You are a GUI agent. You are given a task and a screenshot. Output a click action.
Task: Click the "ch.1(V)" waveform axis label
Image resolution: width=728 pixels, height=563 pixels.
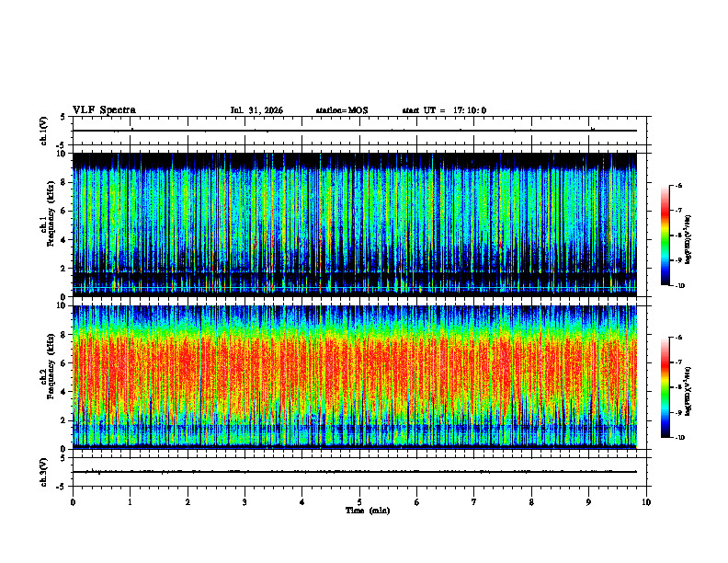[44, 131]
